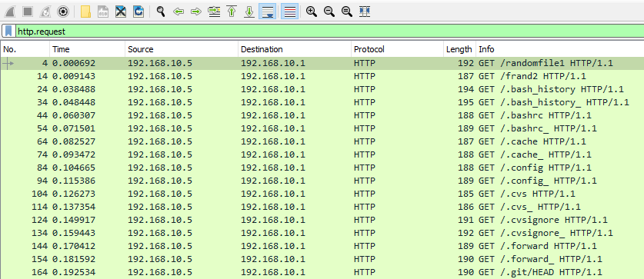Select packet GET /.git/HEAD HTTP/1.1
Screen dimensions: 644x279
[322, 272]
